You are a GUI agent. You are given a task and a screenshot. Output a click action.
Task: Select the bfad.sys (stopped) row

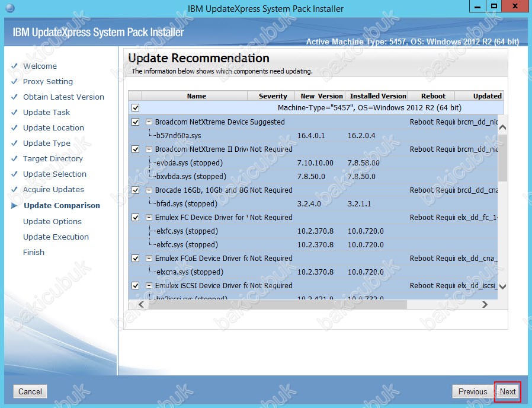pyautogui.click(x=313, y=204)
